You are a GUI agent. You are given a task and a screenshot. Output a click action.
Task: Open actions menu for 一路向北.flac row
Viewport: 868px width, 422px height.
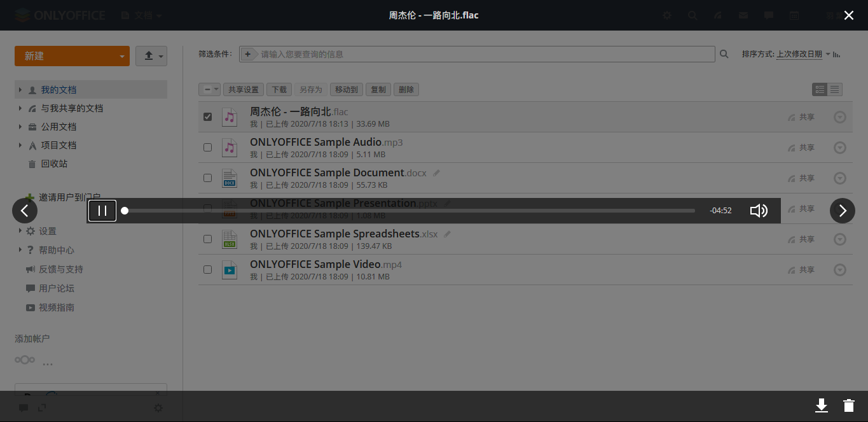tap(840, 117)
